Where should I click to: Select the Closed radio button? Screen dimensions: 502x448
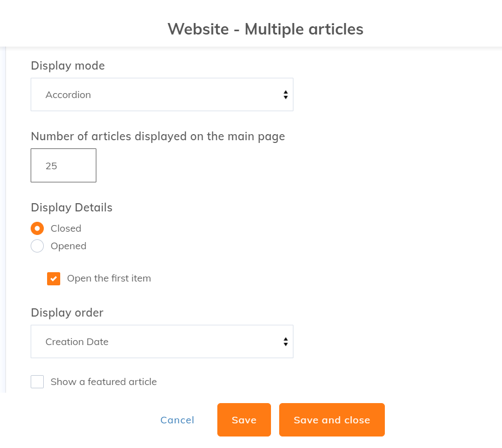(37, 228)
